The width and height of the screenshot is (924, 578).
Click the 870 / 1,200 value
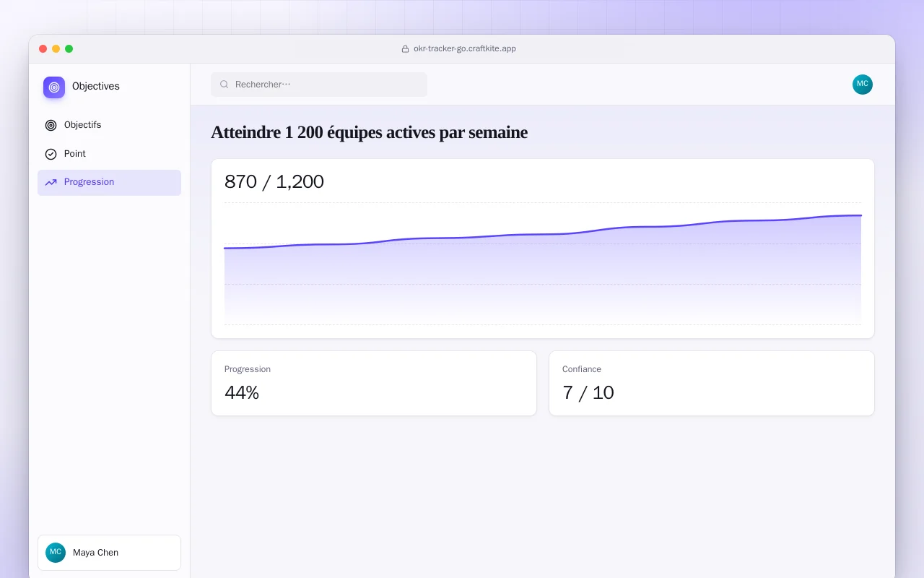[274, 182]
